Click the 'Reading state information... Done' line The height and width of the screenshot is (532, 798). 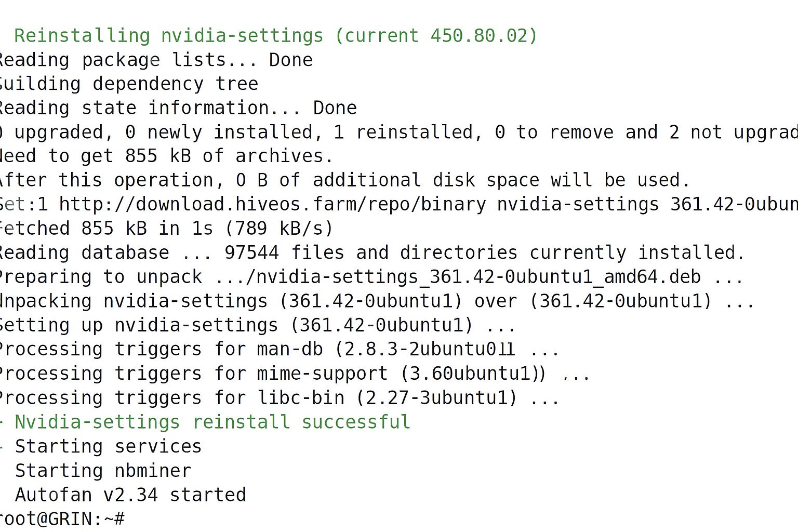178,108
